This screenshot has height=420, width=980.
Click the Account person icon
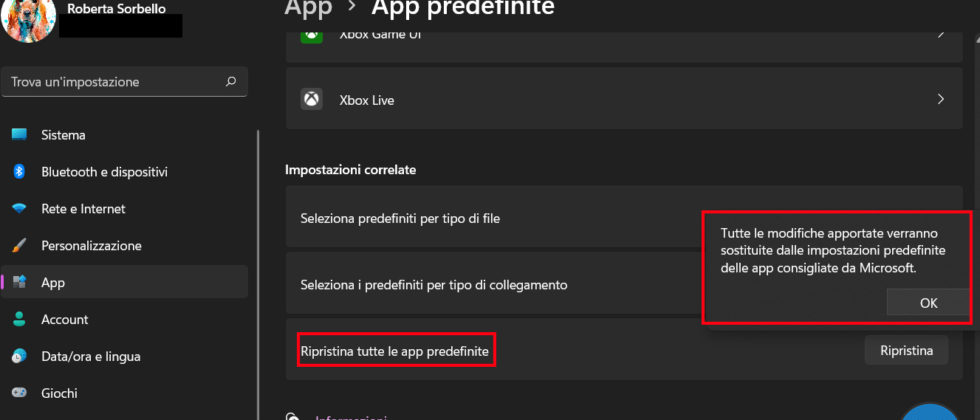point(19,319)
